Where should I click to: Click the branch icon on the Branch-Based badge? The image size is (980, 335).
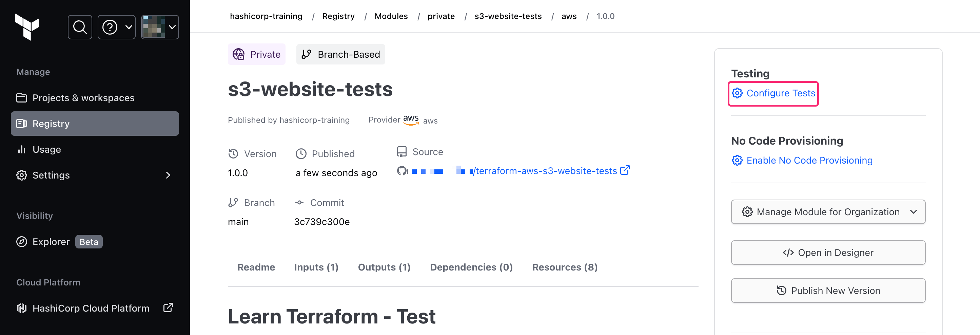pyautogui.click(x=307, y=54)
